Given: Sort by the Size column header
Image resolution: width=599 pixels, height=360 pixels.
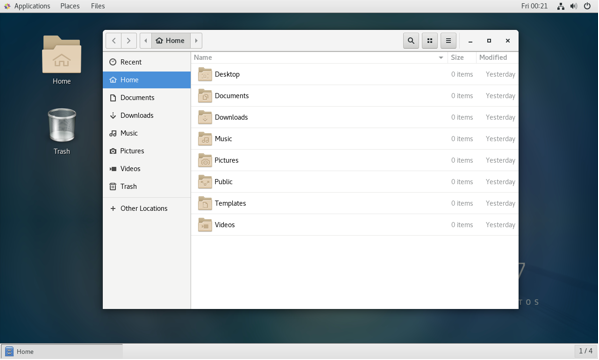Looking at the screenshot, I should [461, 57].
